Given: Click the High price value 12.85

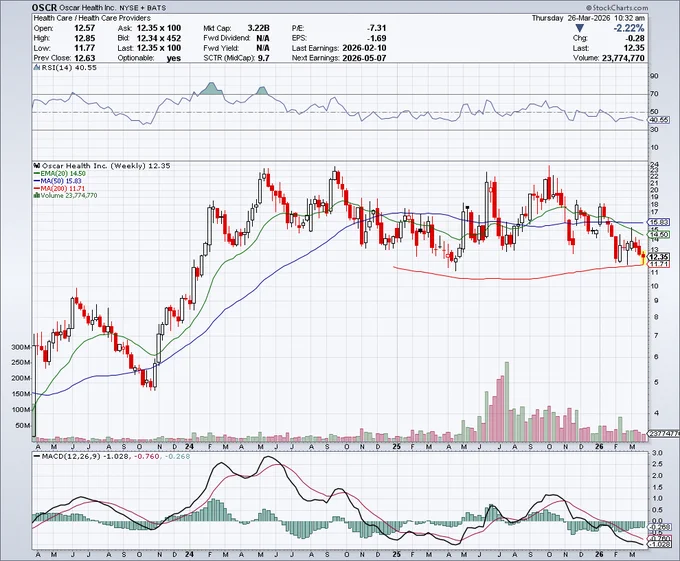Looking at the screenshot, I should (x=85, y=38).
